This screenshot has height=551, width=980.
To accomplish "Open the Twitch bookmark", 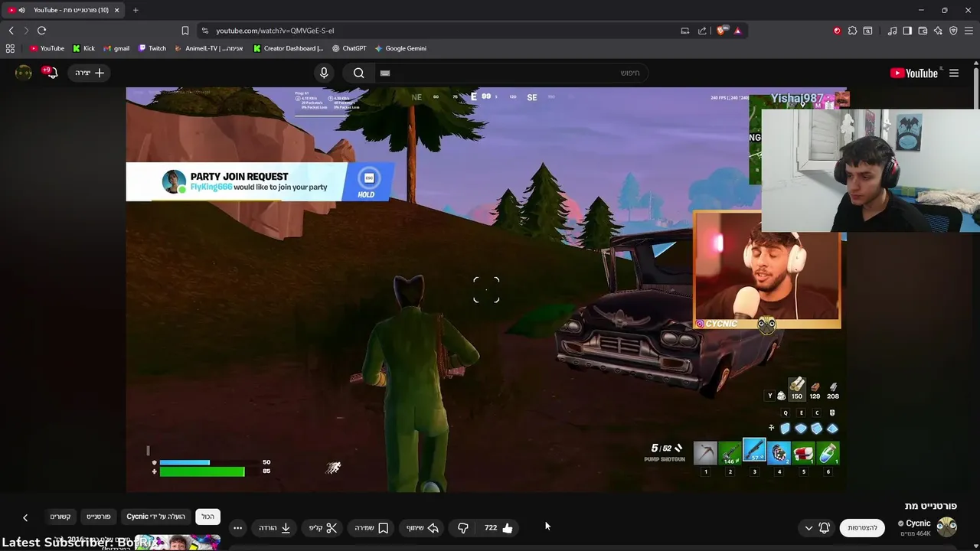I will tap(152, 48).
